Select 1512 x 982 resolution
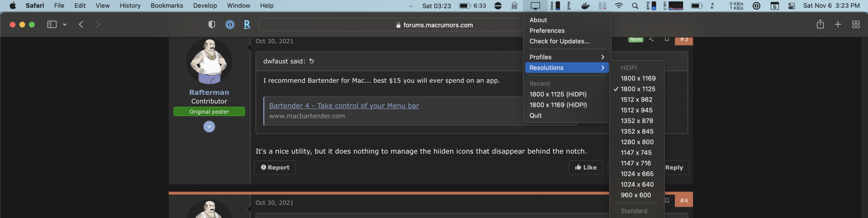Image resolution: width=868 pixels, height=218 pixels. [x=637, y=100]
